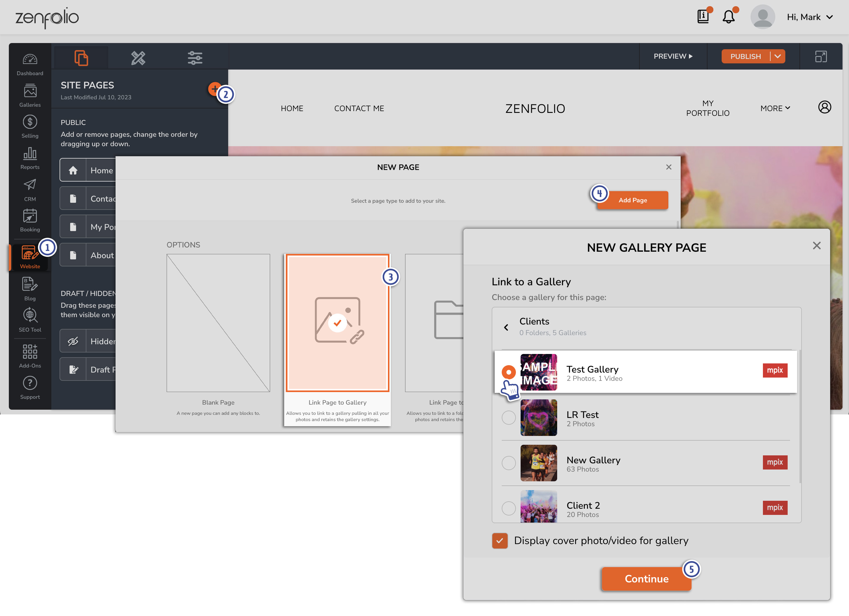This screenshot has height=616, width=849.
Task: Choose the Blank Page option
Action: coord(218,323)
